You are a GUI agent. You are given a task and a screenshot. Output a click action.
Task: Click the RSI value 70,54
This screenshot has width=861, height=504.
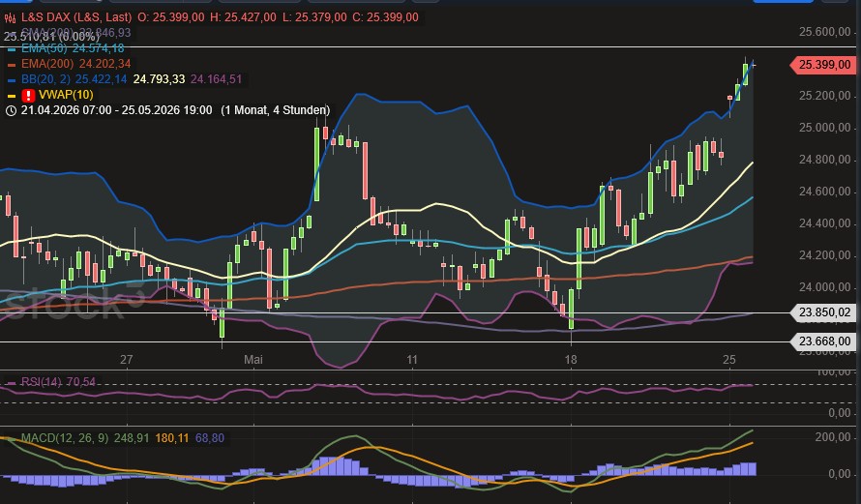pos(80,381)
